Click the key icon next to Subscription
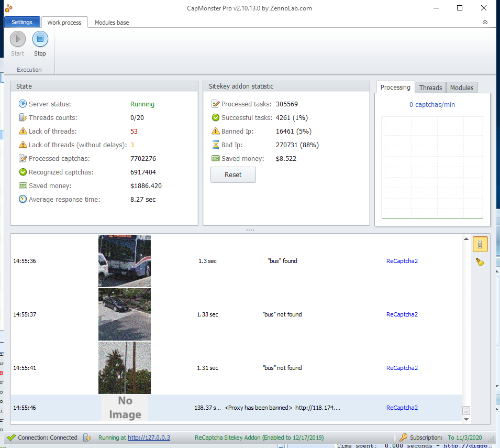Screen dimensions: 500x448 pos(403,438)
